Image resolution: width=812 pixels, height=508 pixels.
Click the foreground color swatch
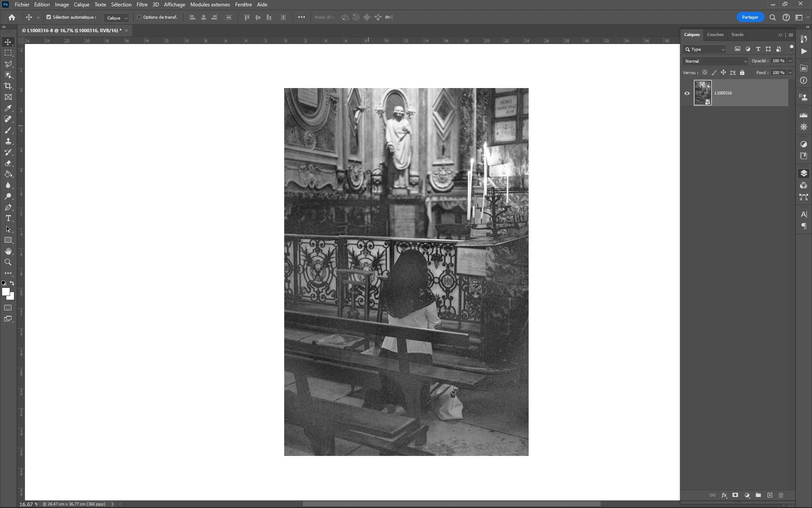tap(5, 292)
